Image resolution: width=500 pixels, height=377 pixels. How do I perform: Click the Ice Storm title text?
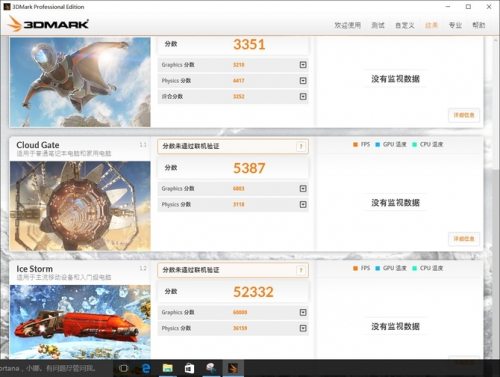coord(34,269)
